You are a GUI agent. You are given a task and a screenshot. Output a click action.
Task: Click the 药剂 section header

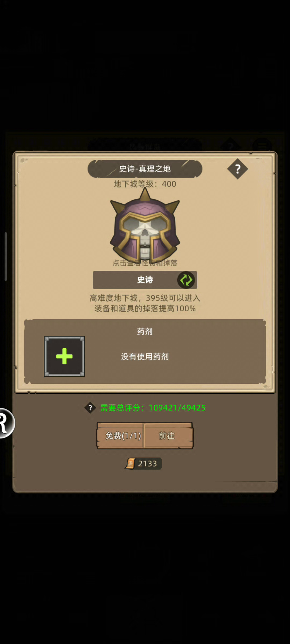145,331
